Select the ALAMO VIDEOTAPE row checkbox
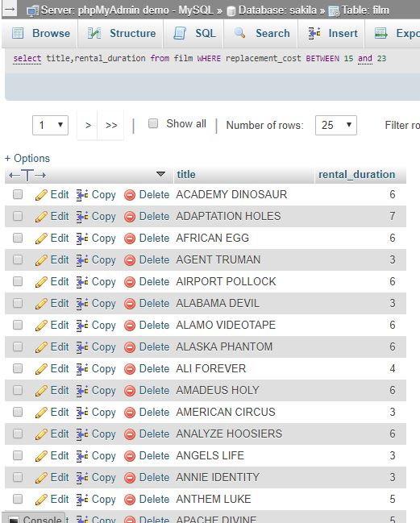The width and height of the screenshot is (420, 523). pyautogui.click(x=18, y=325)
